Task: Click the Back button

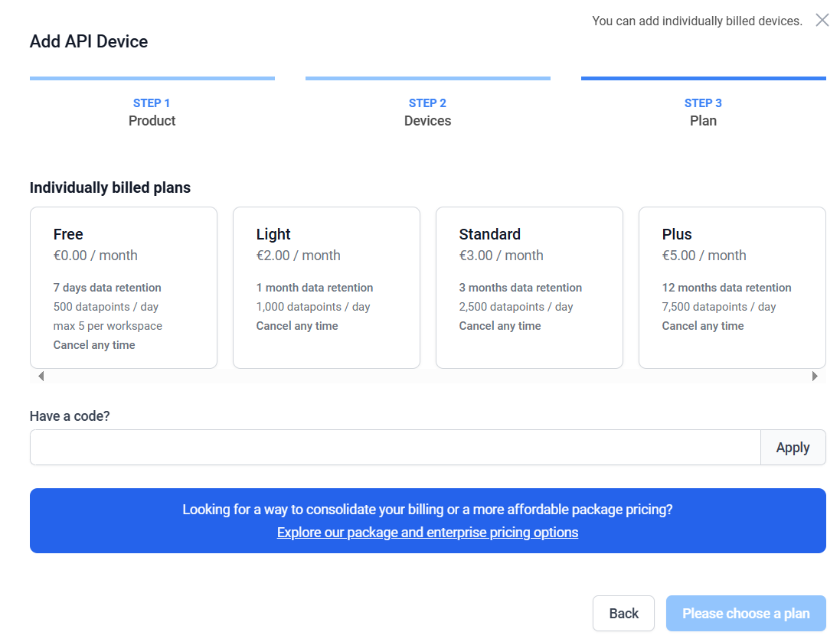Action: [x=623, y=614]
